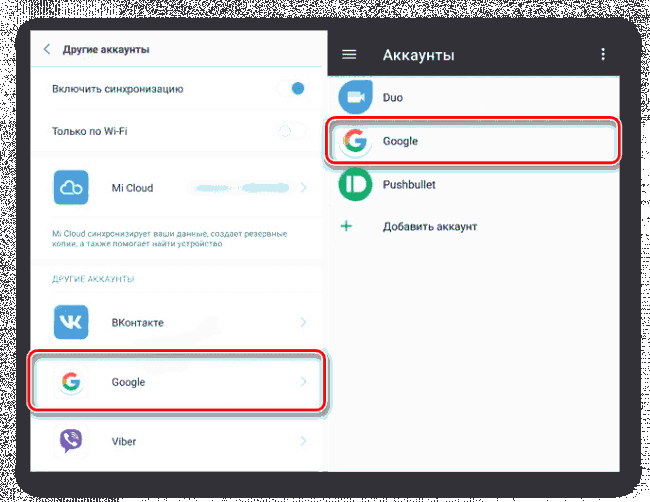Open ВКонтакте label entry
The width and height of the screenshot is (650, 502).
tap(138, 322)
